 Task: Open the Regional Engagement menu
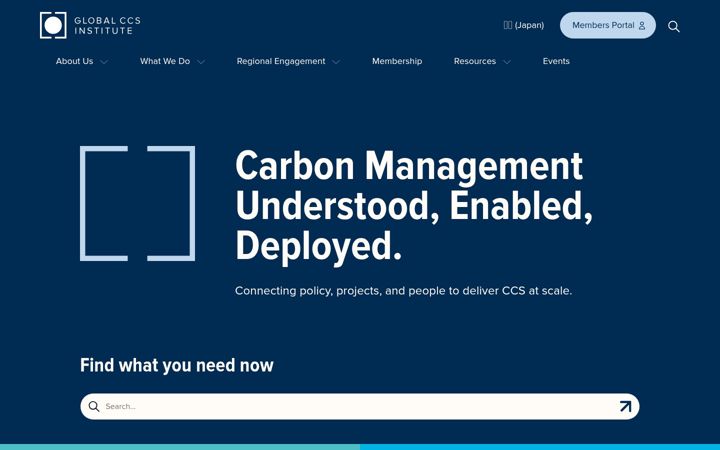(x=281, y=61)
